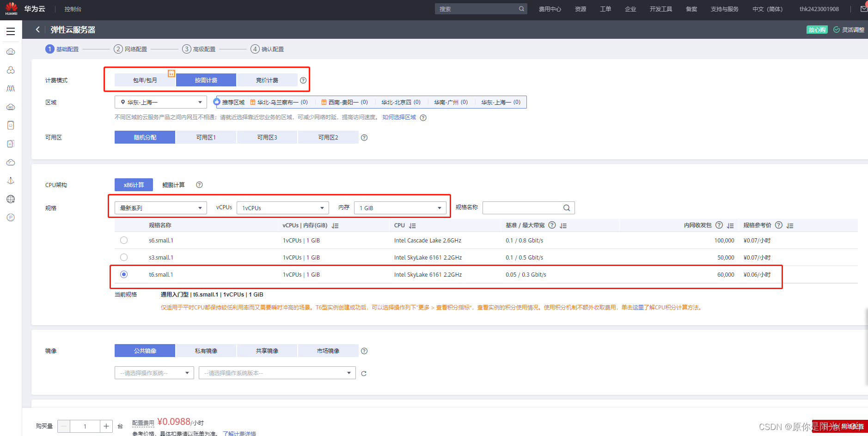
Task: Select the s6.small.1 radio button
Action: pos(124,240)
